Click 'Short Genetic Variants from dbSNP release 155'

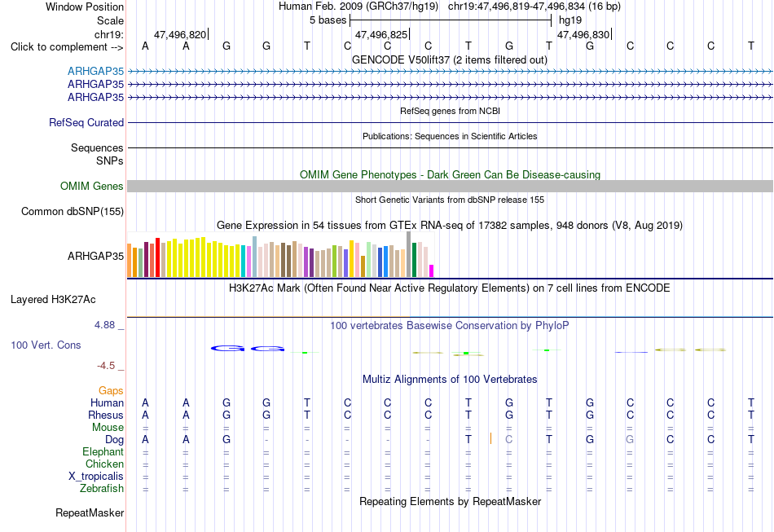(450, 200)
